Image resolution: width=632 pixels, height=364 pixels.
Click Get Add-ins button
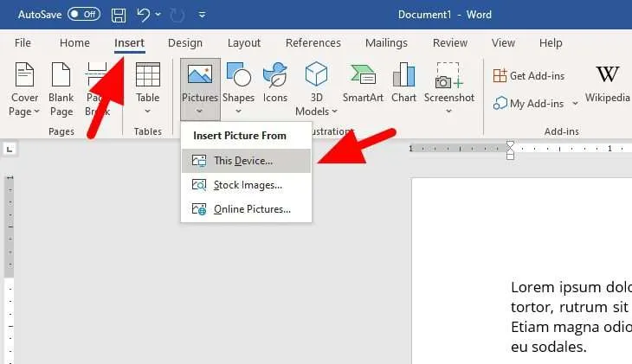click(529, 76)
